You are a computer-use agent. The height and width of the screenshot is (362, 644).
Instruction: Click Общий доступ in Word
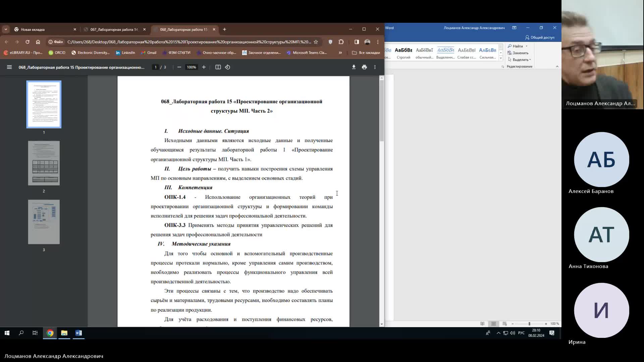[x=540, y=38]
